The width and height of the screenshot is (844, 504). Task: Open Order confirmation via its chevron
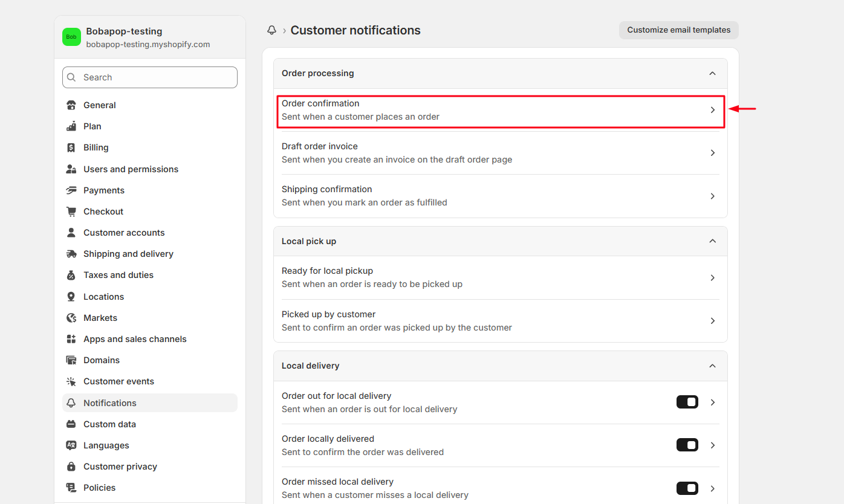point(713,110)
